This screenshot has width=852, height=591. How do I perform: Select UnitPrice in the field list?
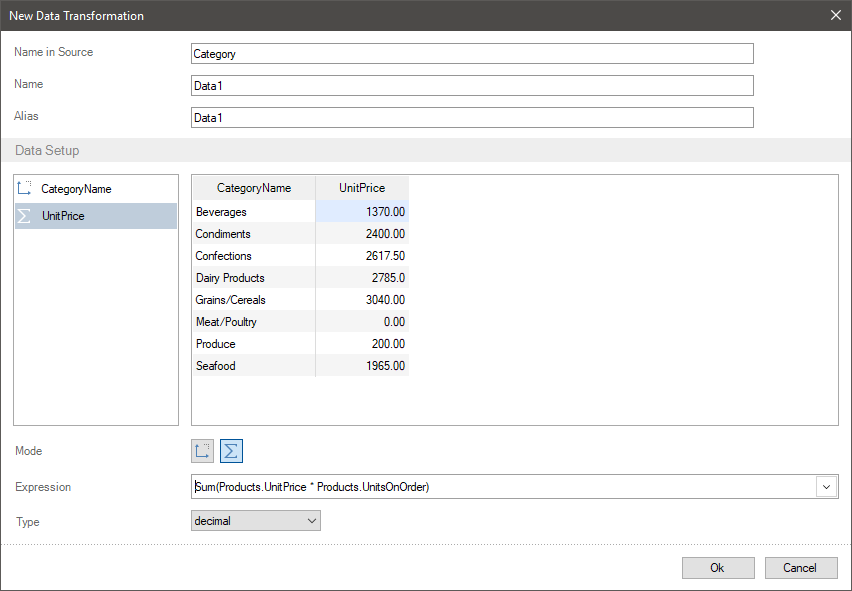pos(63,215)
